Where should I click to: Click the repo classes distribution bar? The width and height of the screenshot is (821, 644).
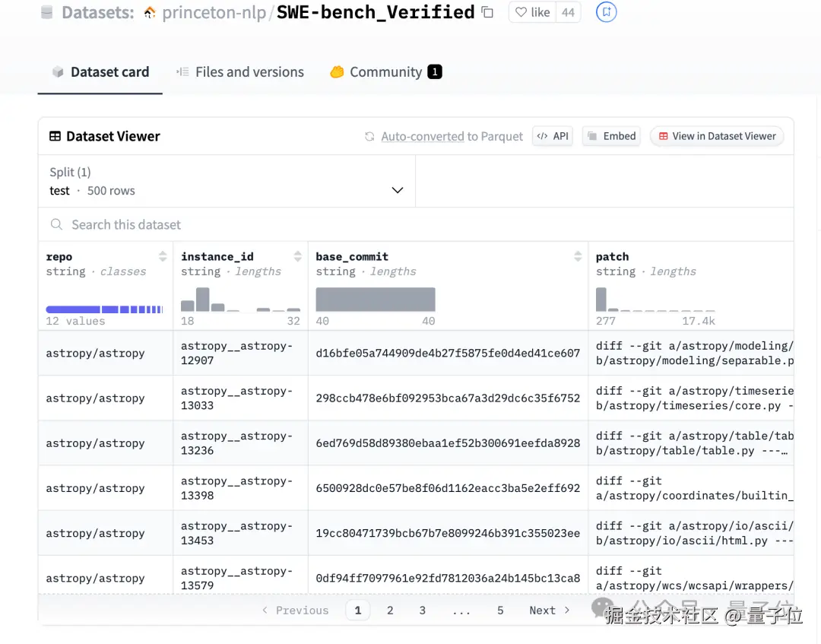(104, 309)
